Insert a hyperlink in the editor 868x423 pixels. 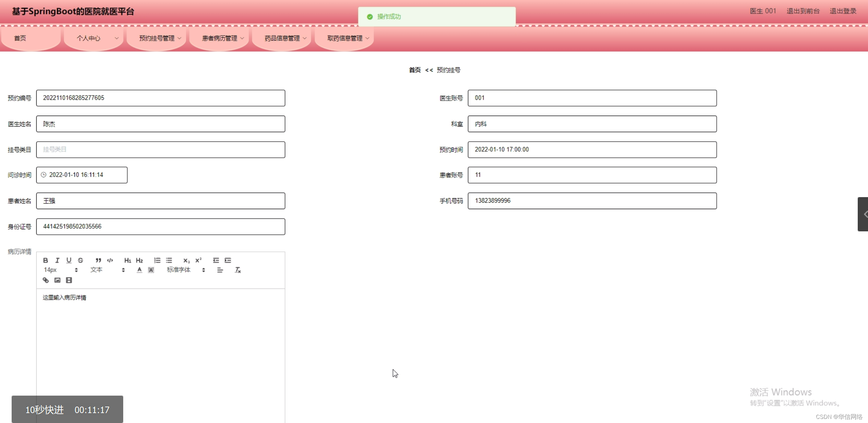[x=46, y=280]
